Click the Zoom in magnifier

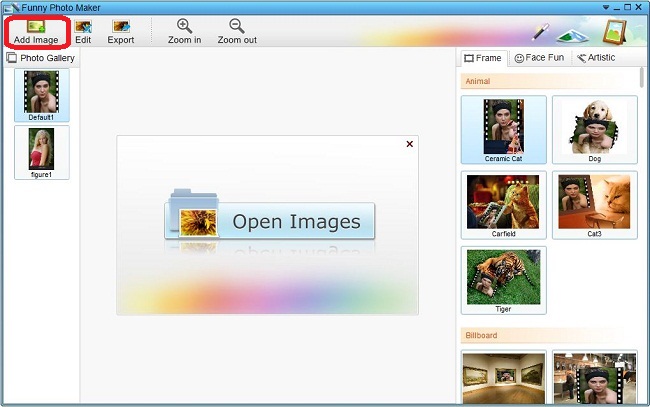(184, 32)
